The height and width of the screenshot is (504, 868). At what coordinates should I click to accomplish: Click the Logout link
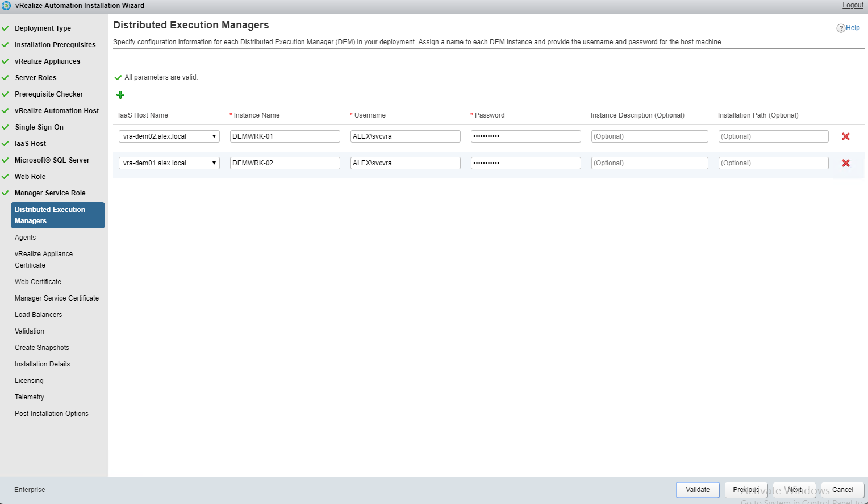tap(853, 5)
